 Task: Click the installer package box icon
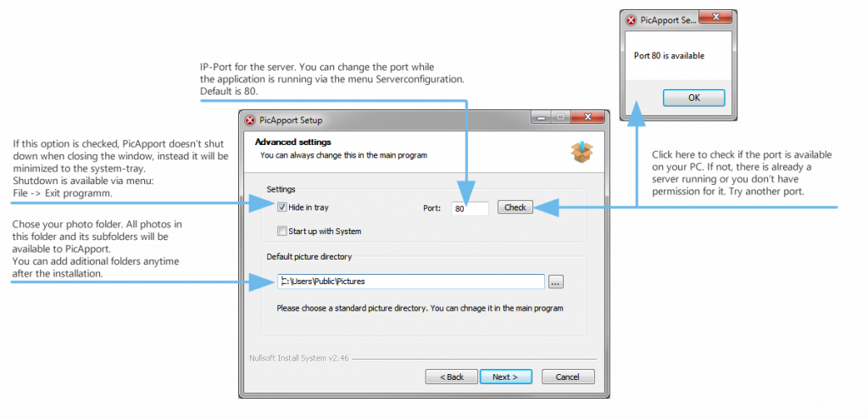(x=581, y=151)
